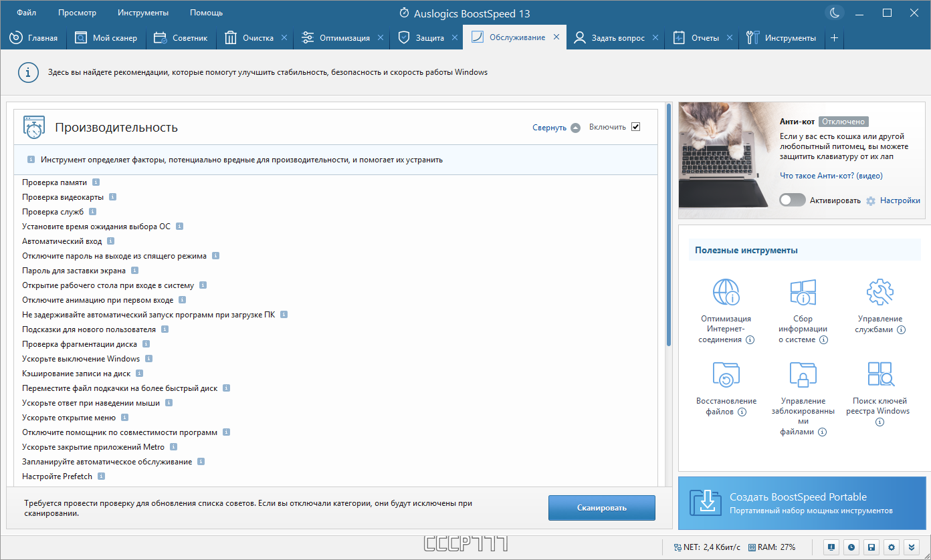Click first status bar icon near RAM
931x560 pixels.
(x=831, y=547)
